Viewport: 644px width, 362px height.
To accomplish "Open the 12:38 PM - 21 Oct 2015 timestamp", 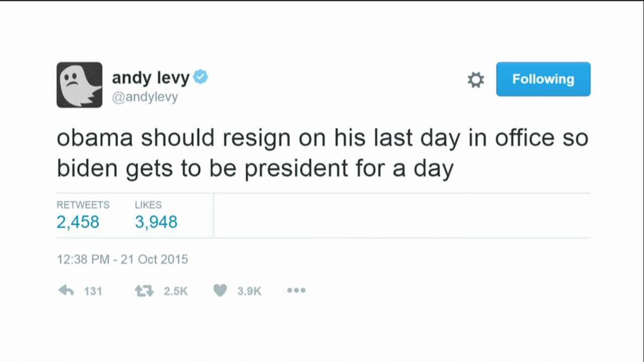I will [x=122, y=259].
